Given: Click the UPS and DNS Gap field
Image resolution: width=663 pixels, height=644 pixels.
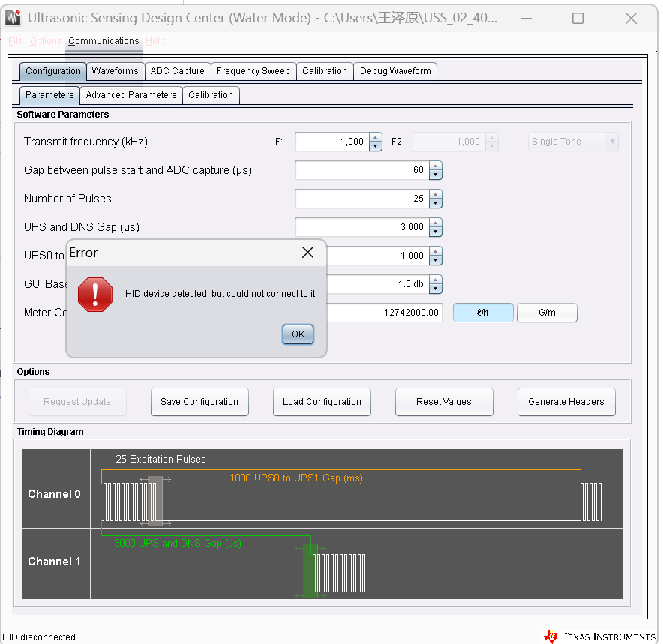Looking at the screenshot, I should [362, 227].
